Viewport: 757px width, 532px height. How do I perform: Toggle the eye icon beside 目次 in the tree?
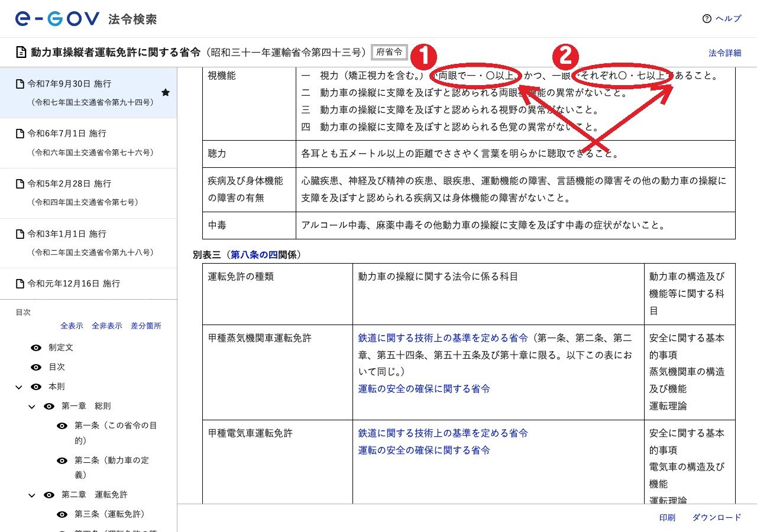point(36,367)
